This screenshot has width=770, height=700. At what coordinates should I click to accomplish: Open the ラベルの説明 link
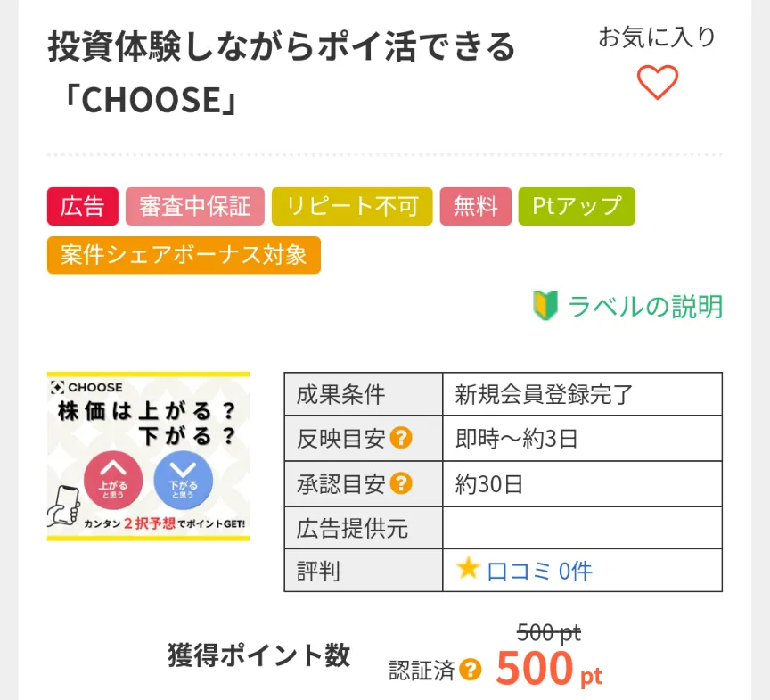(x=644, y=307)
